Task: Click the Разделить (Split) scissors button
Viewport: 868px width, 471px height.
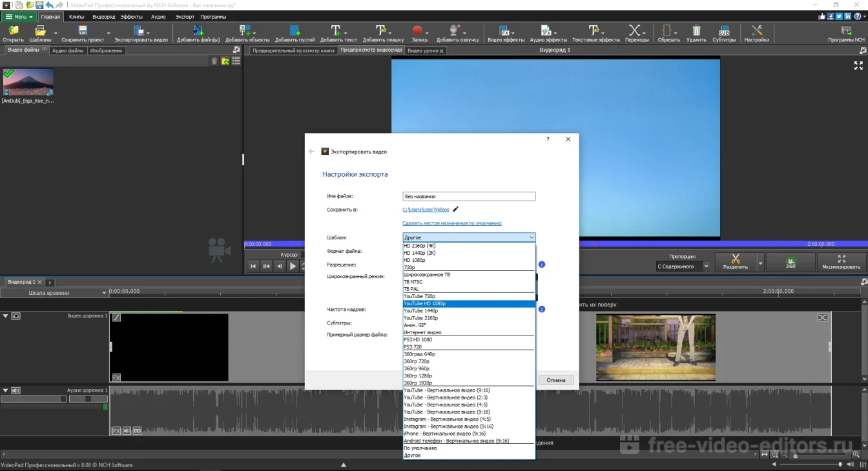Action: click(x=736, y=262)
